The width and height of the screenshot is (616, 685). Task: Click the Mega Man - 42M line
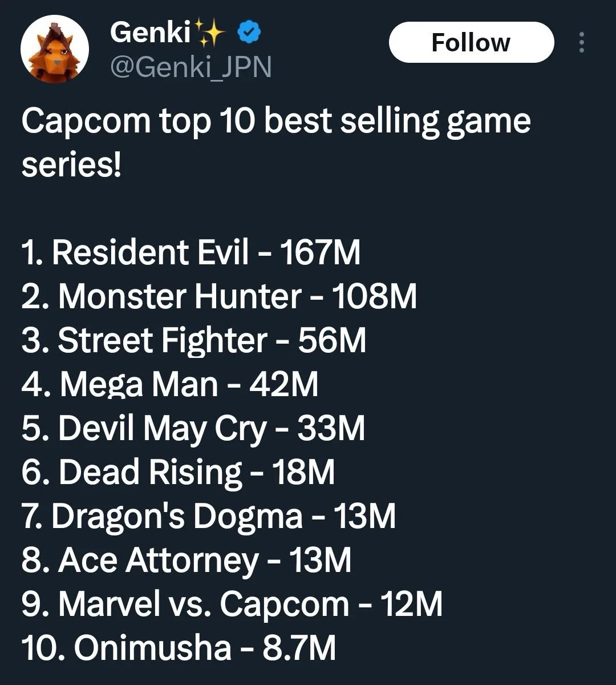pos(170,384)
